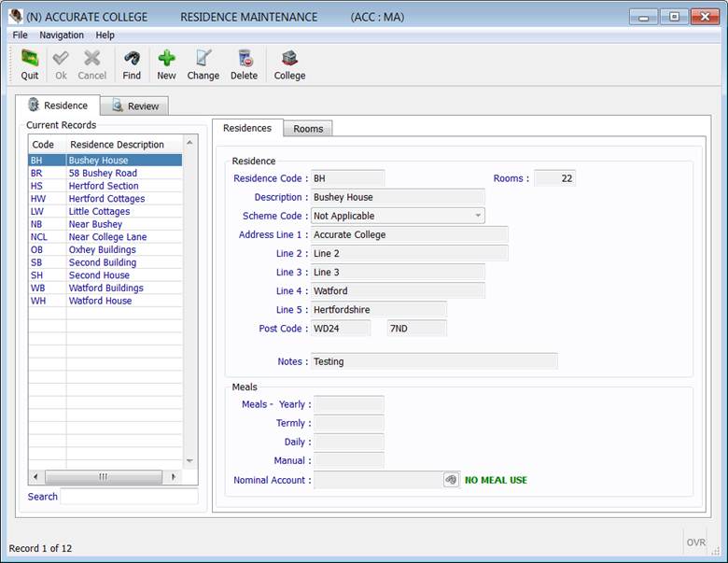Select Watford House record row
The width and height of the screenshot is (728, 563).
pos(100,301)
